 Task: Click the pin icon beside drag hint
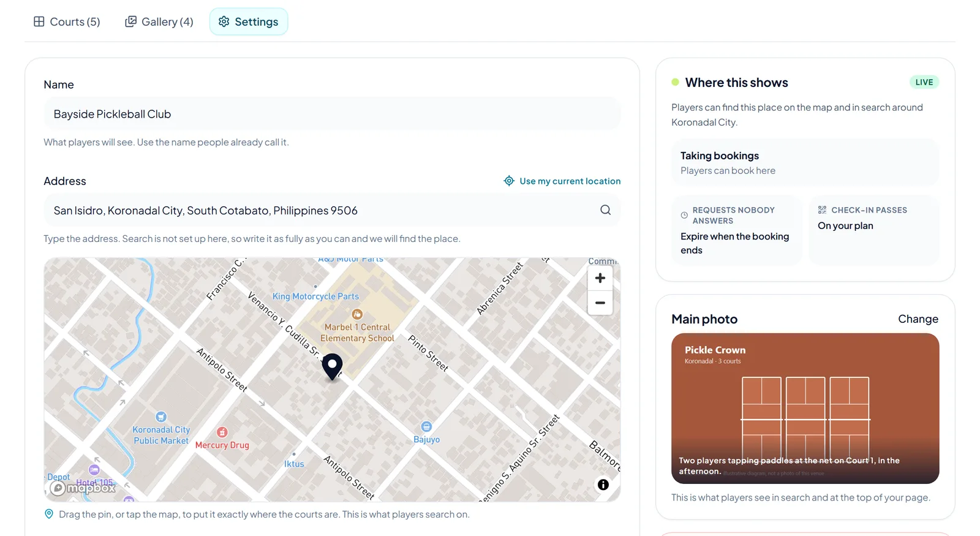pyautogui.click(x=49, y=514)
